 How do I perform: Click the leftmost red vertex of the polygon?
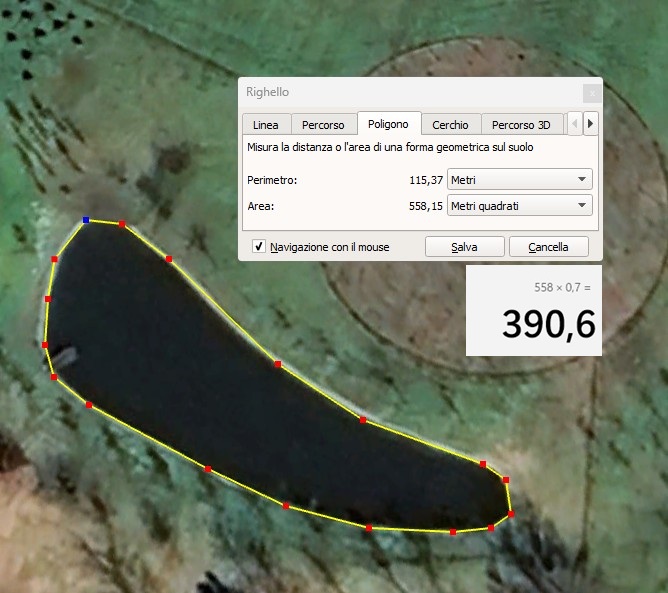[45, 344]
